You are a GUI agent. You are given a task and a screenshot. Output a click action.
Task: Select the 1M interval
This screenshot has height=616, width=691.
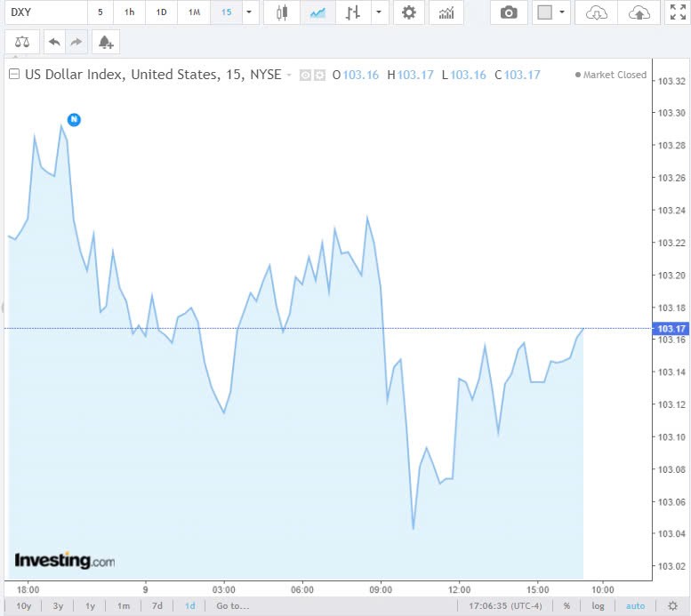point(194,12)
